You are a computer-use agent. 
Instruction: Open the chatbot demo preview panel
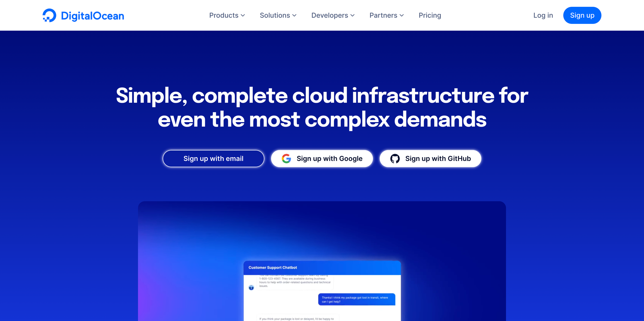(322, 261)
